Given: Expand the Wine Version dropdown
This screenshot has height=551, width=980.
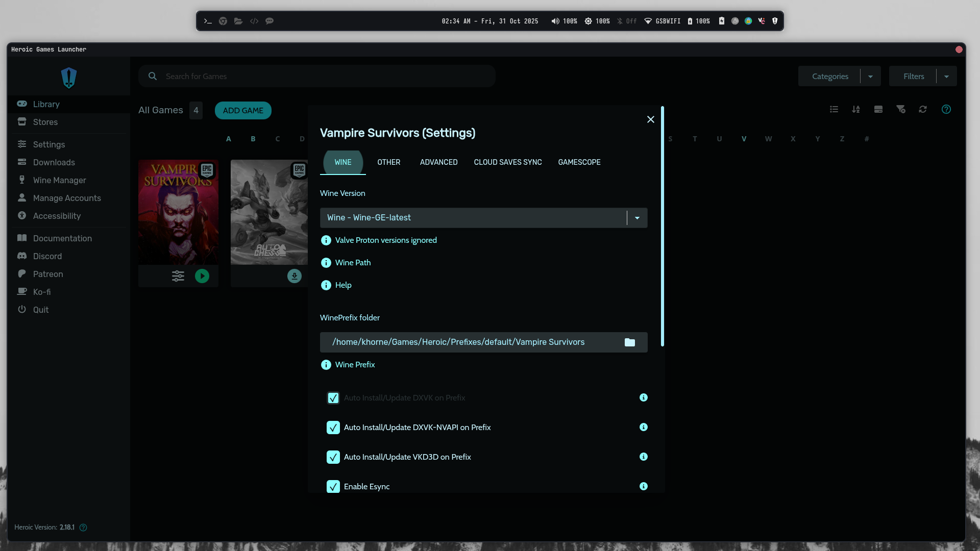Looking at the screenshot, I should [x=637, y=218].
